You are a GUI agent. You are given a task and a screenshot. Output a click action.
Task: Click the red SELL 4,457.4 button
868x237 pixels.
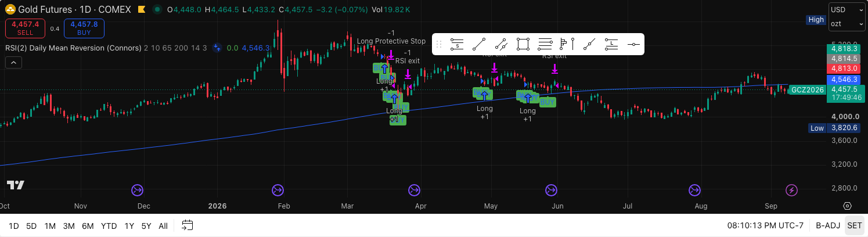[x=25, y=28]
